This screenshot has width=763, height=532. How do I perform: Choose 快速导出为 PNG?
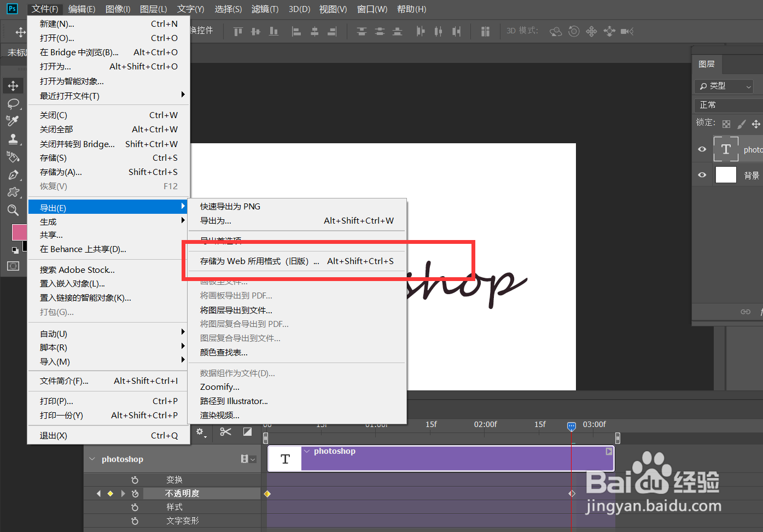[x=297, y=206]
